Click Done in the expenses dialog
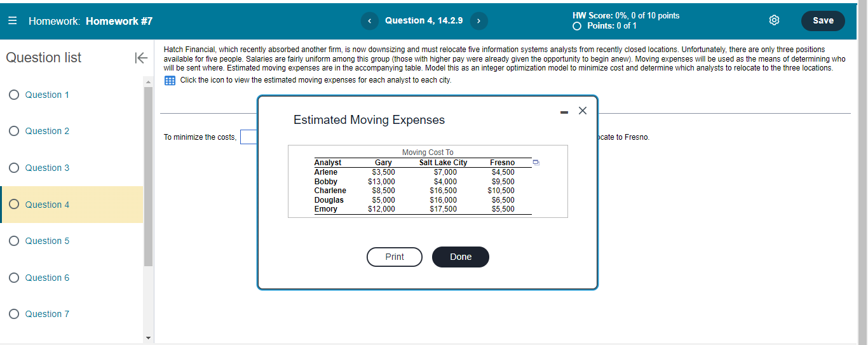 pyautogui.click(x=461, y=257)
